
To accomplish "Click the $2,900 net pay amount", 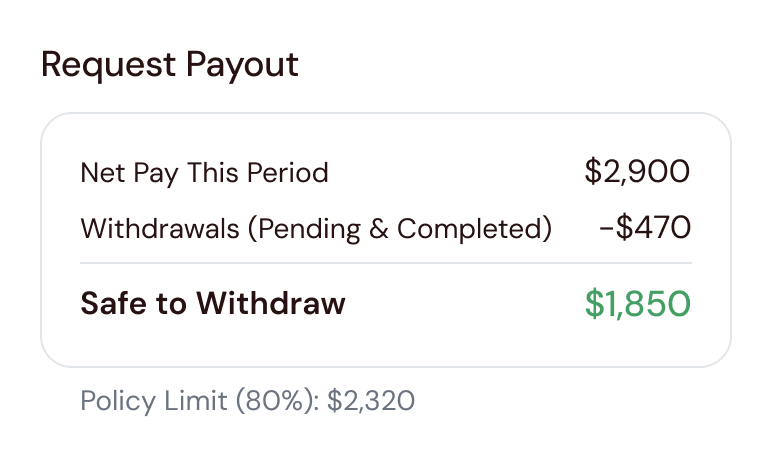I will [637, 172].
